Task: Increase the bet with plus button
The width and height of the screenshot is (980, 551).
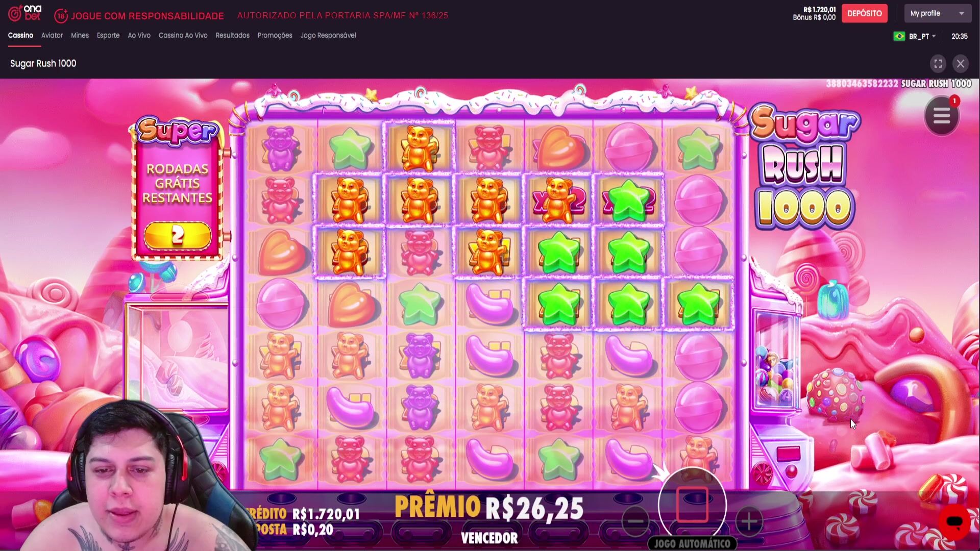Action: (749, 521)
